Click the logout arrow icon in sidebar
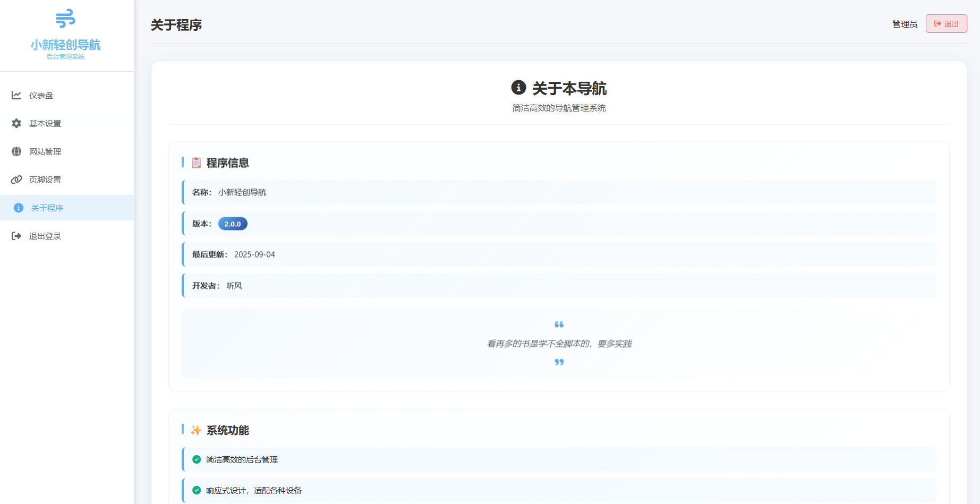980x504 pixels. 16,236
